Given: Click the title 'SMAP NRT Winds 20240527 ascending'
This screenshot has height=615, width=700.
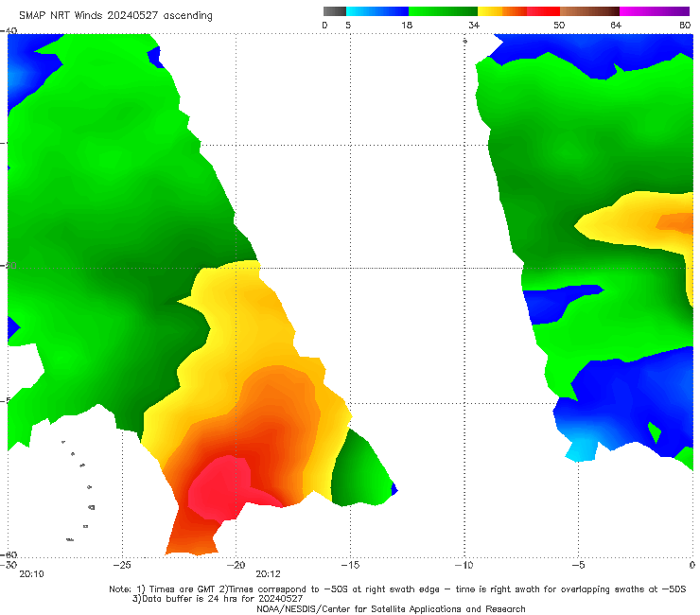Looking at the screenshot, I should [115, 16].
